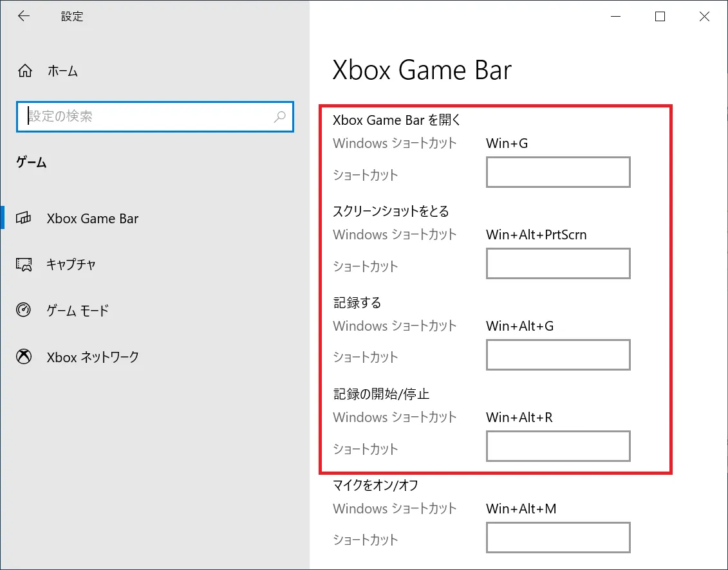728x570 pixels.
Task: Click shortcut field for Xbox Game Bar を開く
Action: [x=558, y=172]
